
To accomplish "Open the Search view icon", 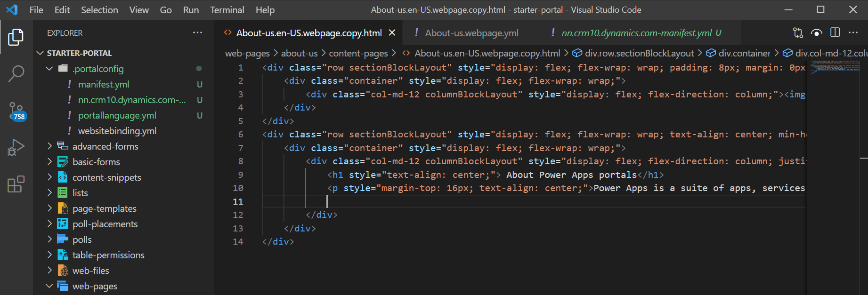I will pyautogui.click(x=16, y=74).
